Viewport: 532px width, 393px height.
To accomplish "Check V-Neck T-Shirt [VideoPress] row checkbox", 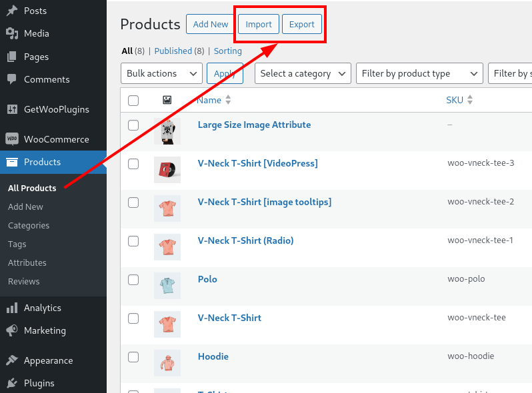I will pyautogui.click(x=133, y=164).
